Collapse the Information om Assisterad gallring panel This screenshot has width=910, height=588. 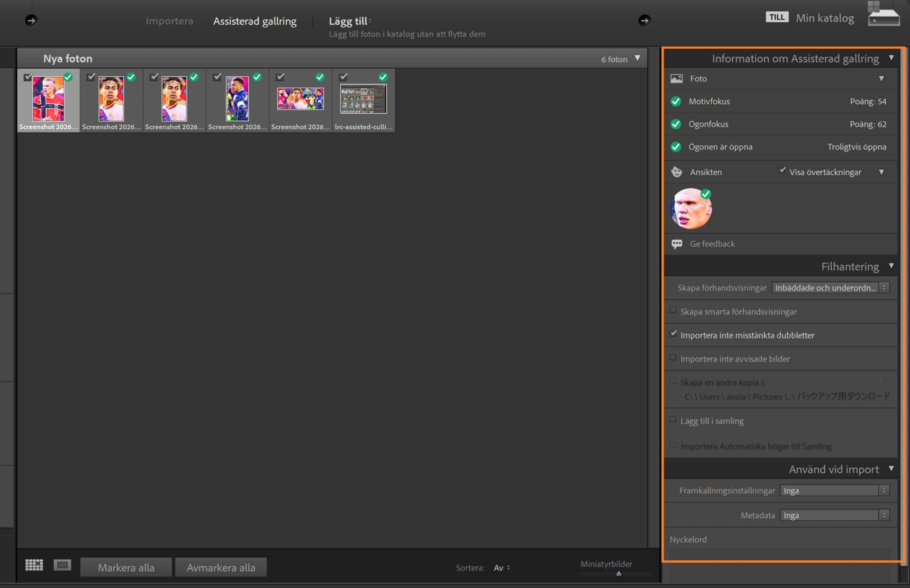coord(891,58)
